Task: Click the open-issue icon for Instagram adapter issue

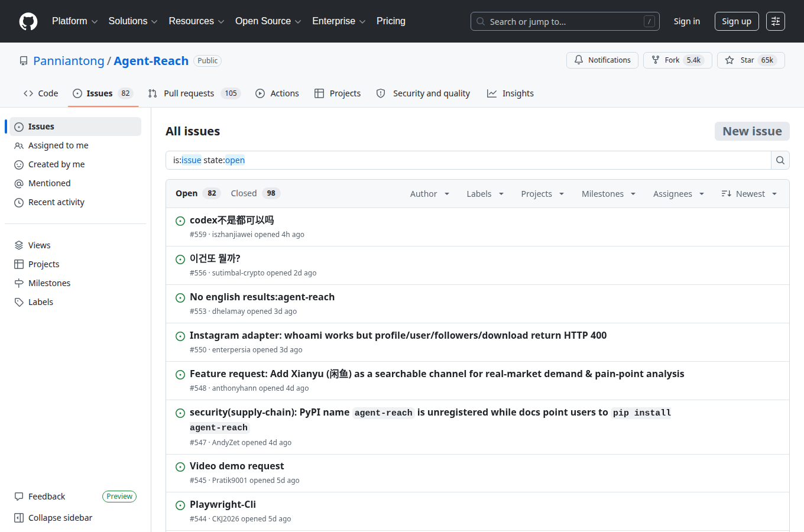Action: coord(180,336)
